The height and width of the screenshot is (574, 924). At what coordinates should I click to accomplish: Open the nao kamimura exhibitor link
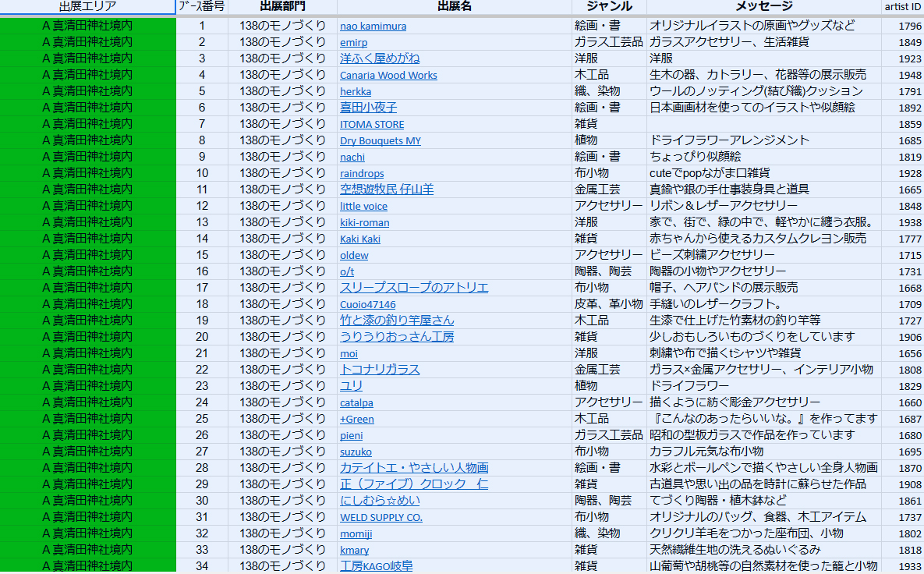tap(373, 26)
